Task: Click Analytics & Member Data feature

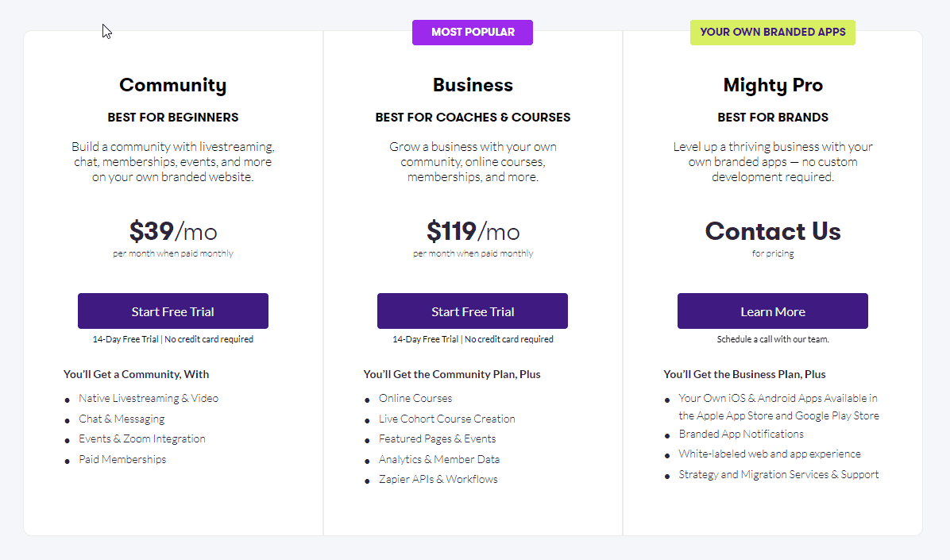Action: [x=439, y=459]
